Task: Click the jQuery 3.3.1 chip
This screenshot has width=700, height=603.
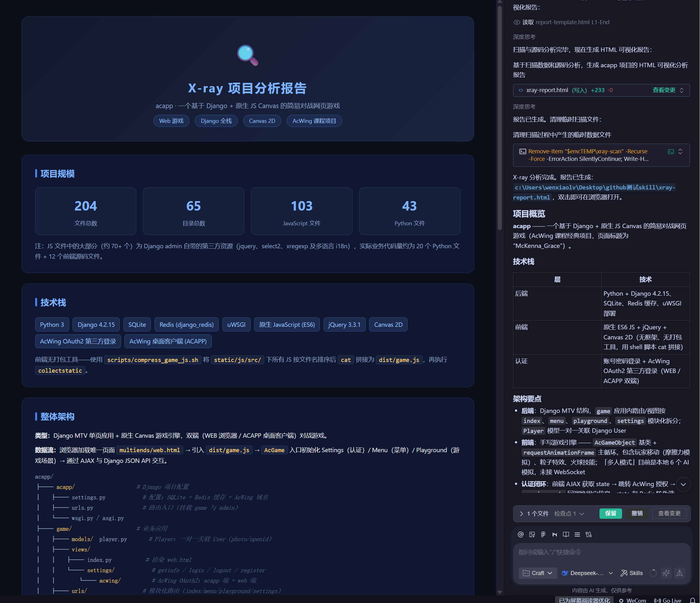Action: (x=344, y=325)
